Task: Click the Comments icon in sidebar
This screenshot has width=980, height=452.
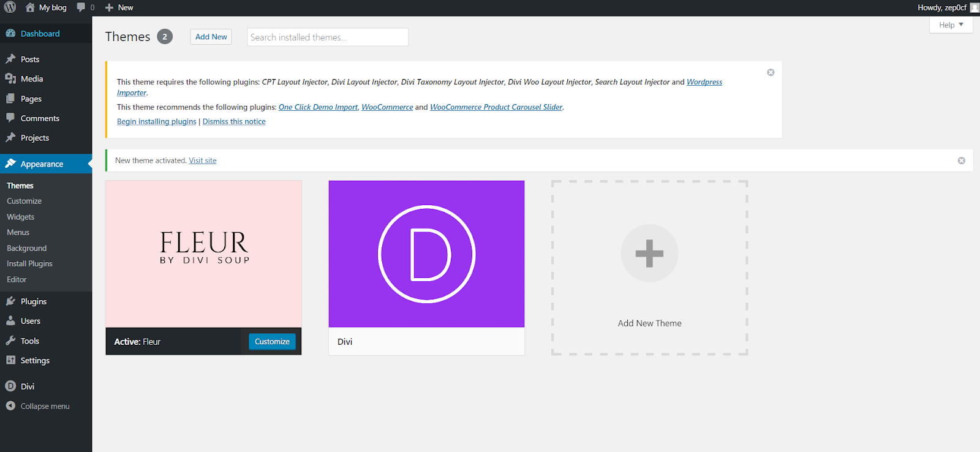Action: [10, 118]
